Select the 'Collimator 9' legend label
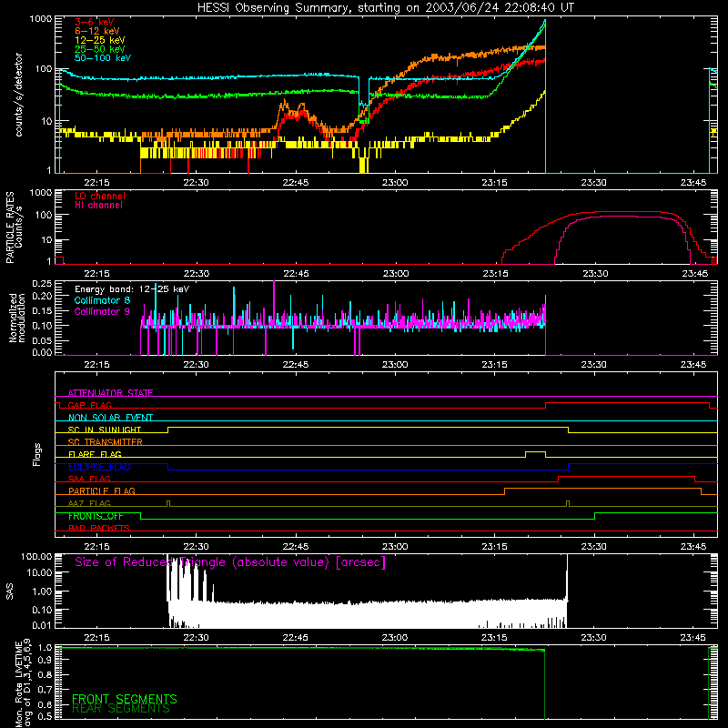This screenshot has height=728, width=728. [102, 311]
